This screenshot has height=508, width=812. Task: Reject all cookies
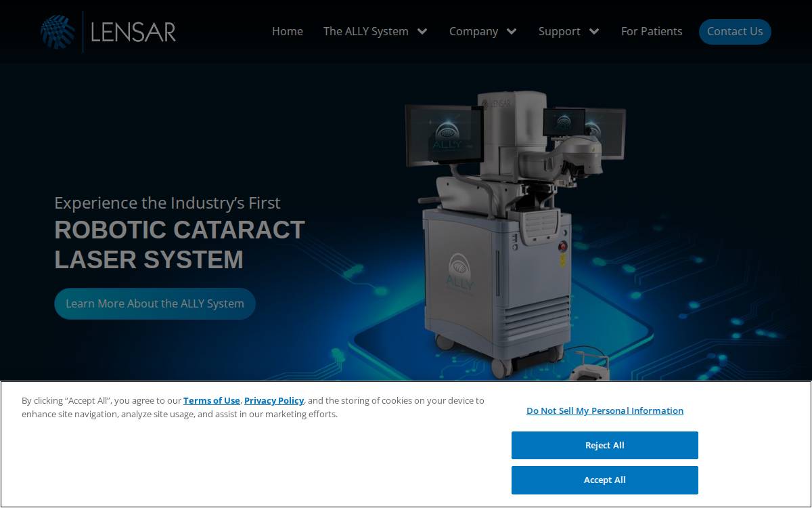point(605,445)
